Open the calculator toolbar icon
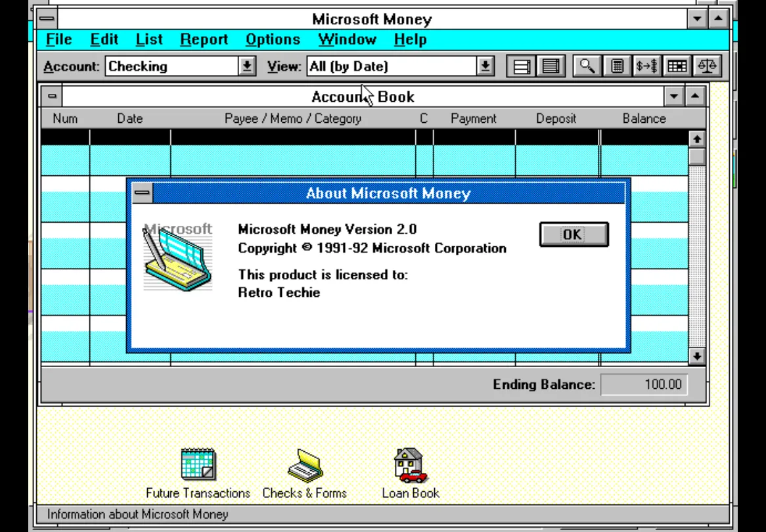The image size is (766, 532). coord(617,66)
